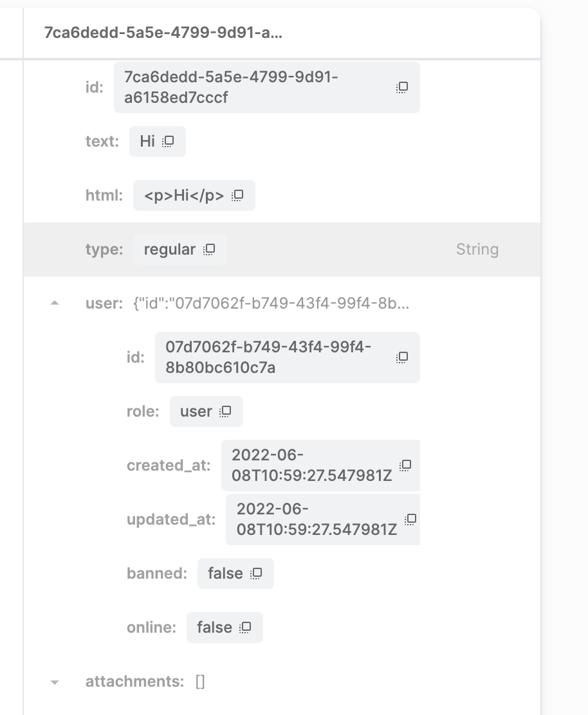This screenshot has width=588, height=715.
Task: Copy the html value "<p>Hi</p>"
Action: pos(237,195)
